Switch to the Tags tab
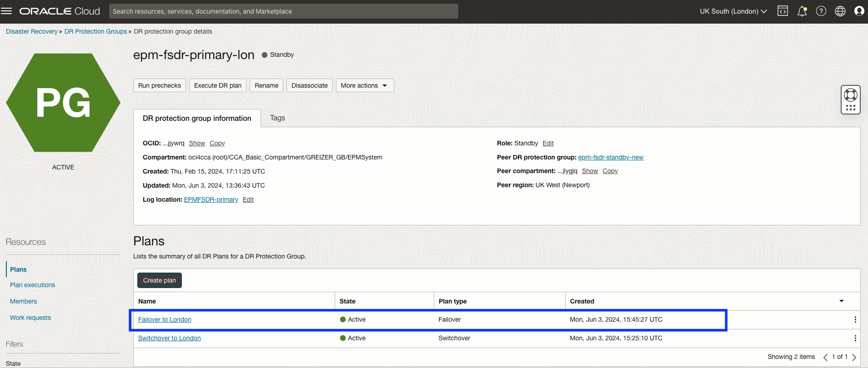 [277, 118]
